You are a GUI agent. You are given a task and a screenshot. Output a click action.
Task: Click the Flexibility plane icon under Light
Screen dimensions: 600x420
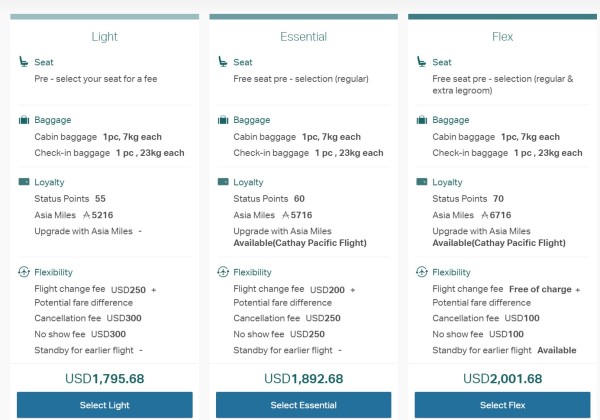tap(24, 272)
